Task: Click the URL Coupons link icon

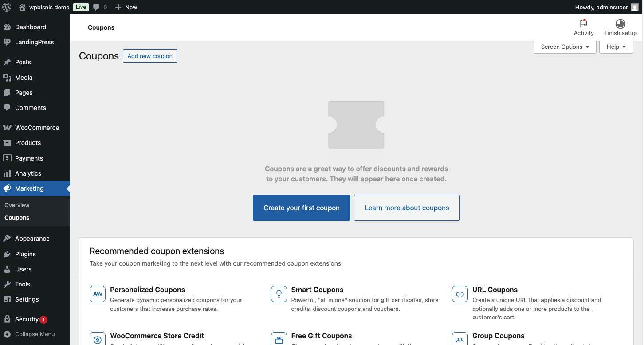Action: pos(460,294)
